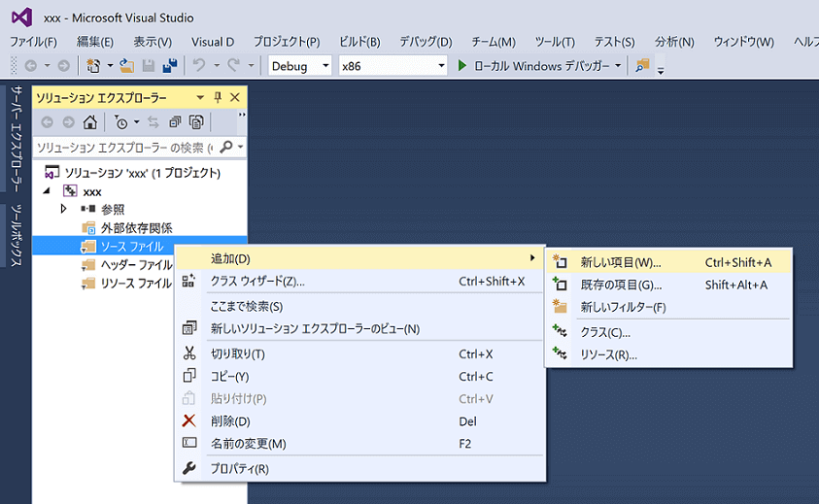
Task: Click the Visual Studio logo icon
Action: click(x=22, y=17)
